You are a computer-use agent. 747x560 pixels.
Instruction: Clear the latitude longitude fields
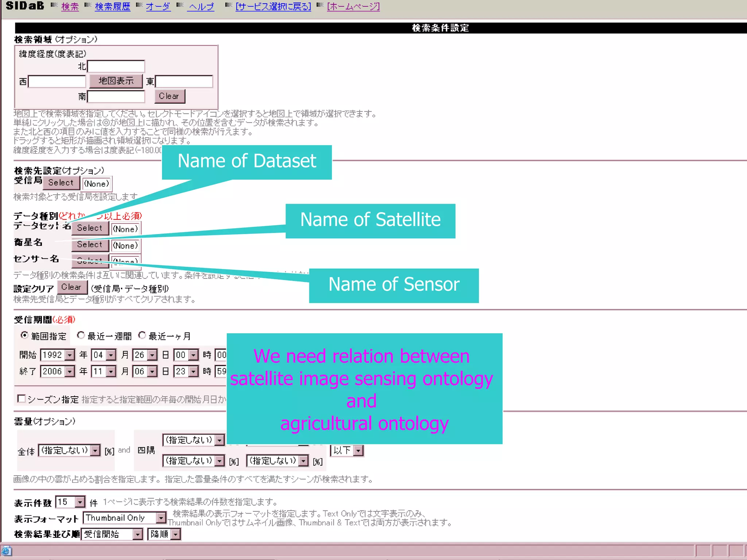coord(170,96)
